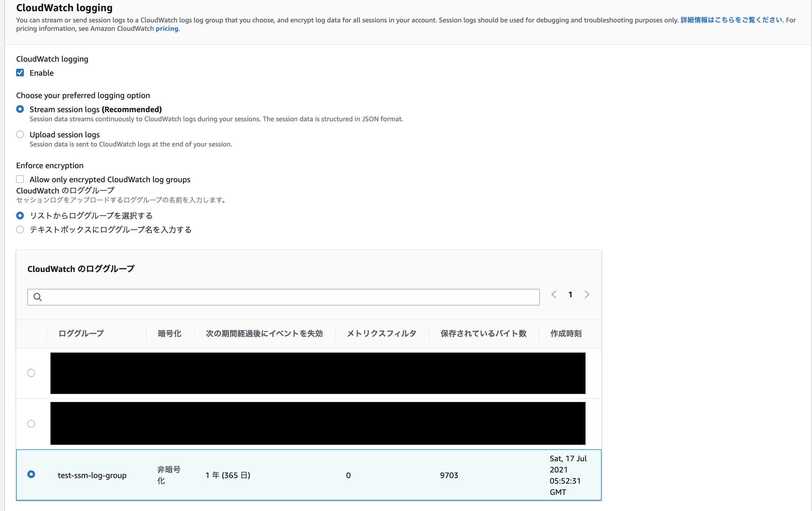Select Upload session logs option
812x511 pixels.
(x=20, y=135)
